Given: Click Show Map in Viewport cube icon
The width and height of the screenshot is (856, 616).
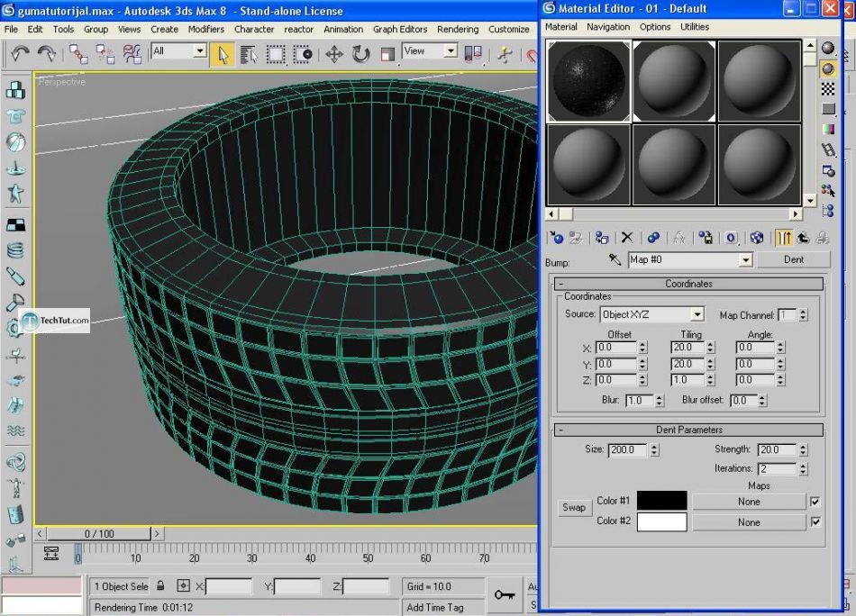Looking at the screenshot, I should [757, 238].
